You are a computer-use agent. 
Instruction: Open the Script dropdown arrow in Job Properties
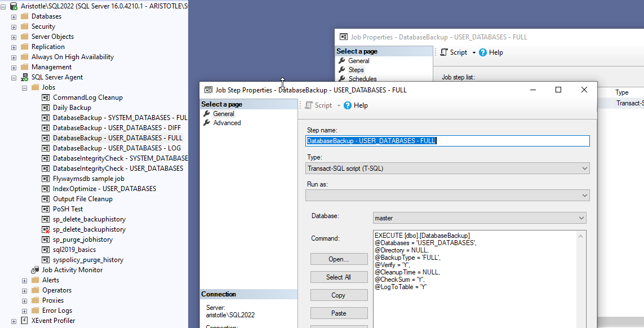coord(473,52)
